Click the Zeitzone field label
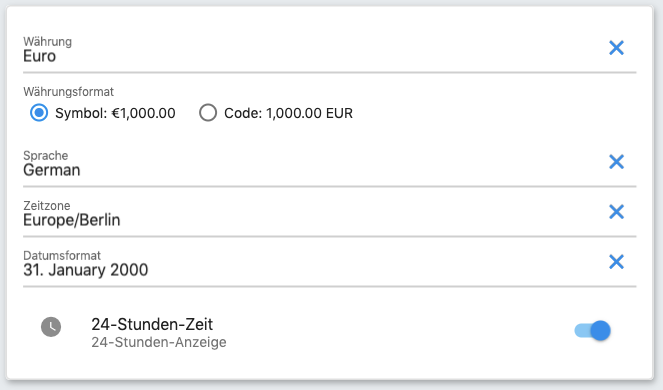Screen dimensions: 663x390 (x=47, y=206)
